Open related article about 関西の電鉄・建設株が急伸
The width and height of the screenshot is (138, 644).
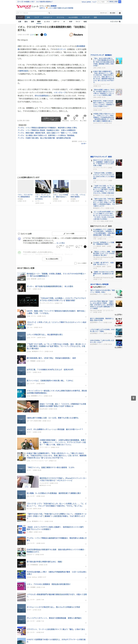point(47,133)
